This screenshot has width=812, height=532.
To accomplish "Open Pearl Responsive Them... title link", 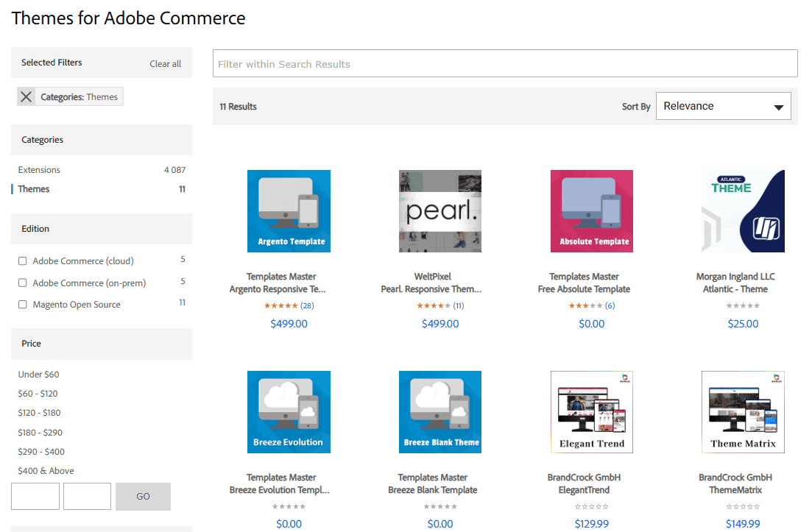I will [431, 288].
